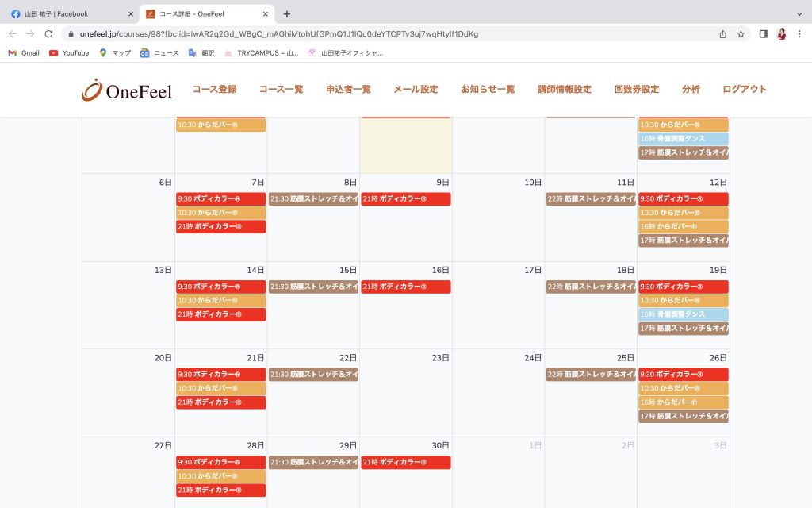812x508 pixels.
Task: Expand the tab search chevron
Action: 799,13
